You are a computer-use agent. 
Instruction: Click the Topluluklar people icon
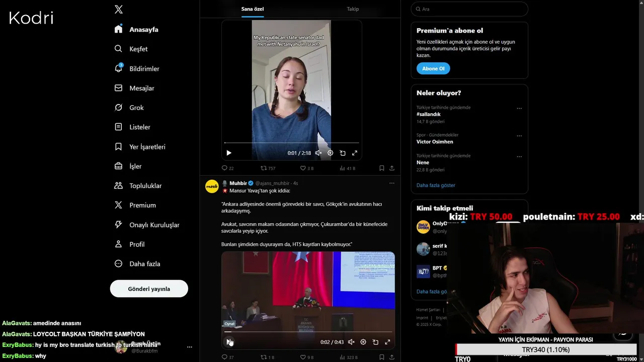[x=118, y=186]
